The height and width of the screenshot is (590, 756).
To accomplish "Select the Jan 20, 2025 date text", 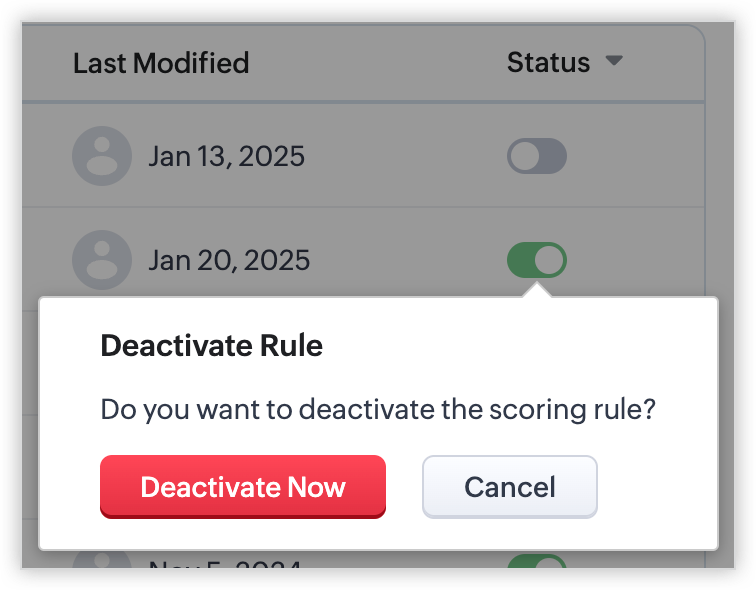I will [x=229, y=261].
